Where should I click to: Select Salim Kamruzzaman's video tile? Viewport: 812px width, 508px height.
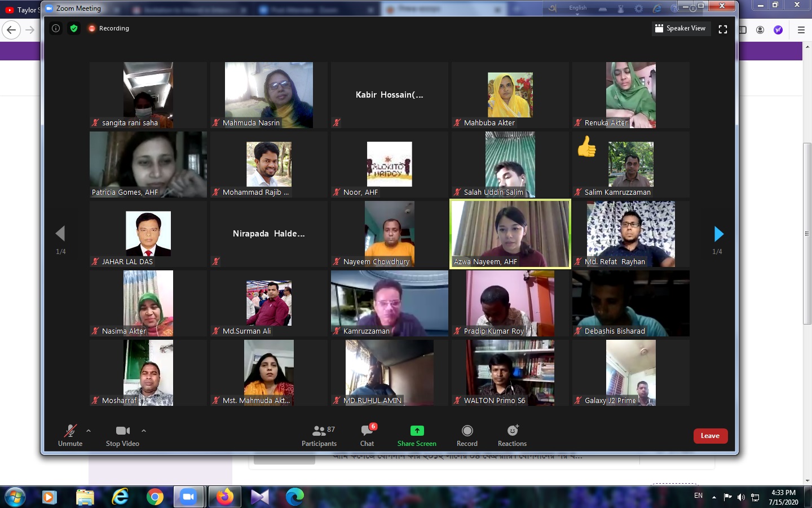pyautogui.click(x=631, y=164)
